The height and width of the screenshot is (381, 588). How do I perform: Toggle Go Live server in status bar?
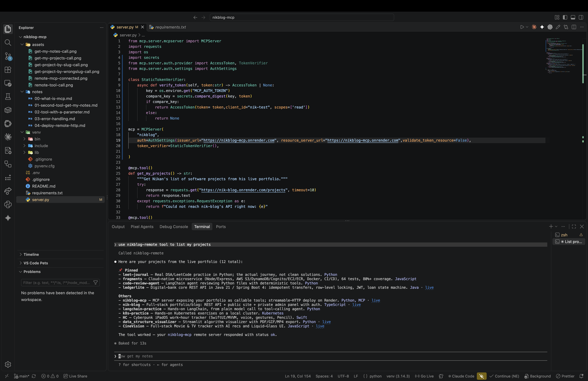tap(424, 376)
